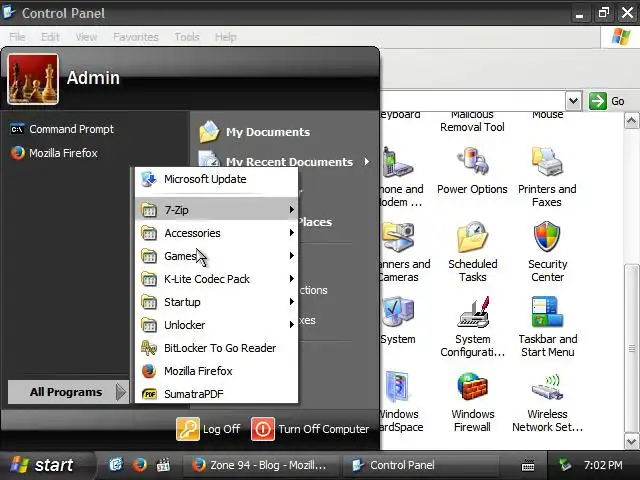Launch Mozilla Firefox from All Programs list

coord(216,371)
